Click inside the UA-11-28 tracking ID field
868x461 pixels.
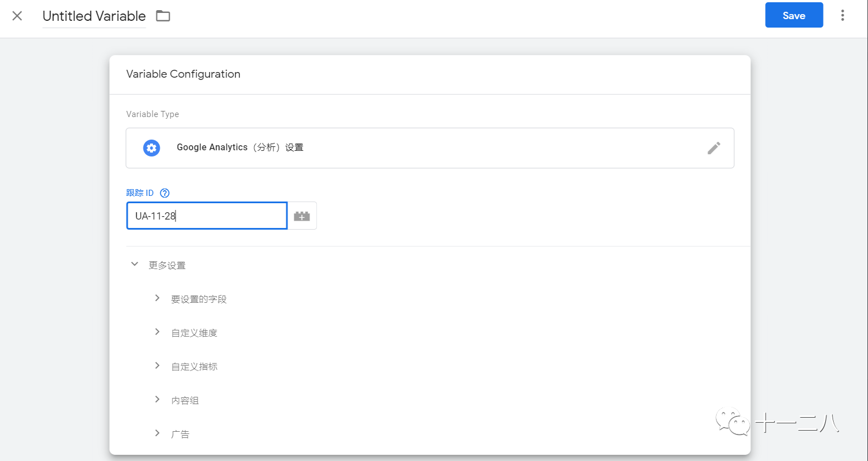pyautogui.click(x=206, y=216)
